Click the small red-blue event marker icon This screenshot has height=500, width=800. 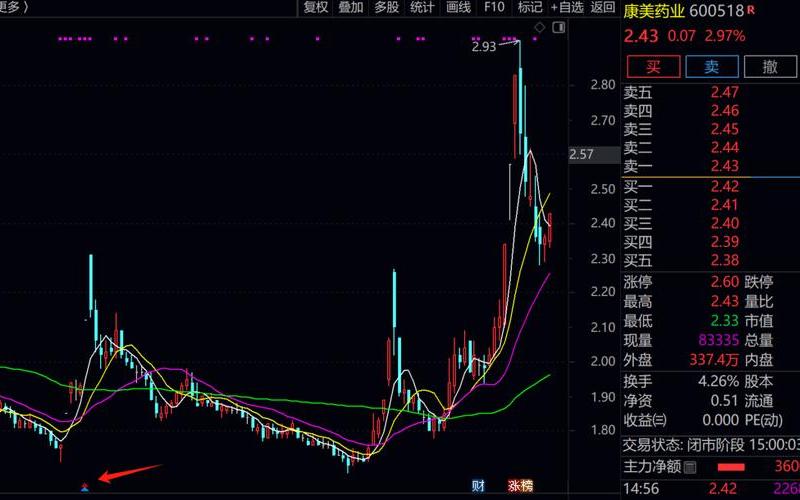[85, 486]
